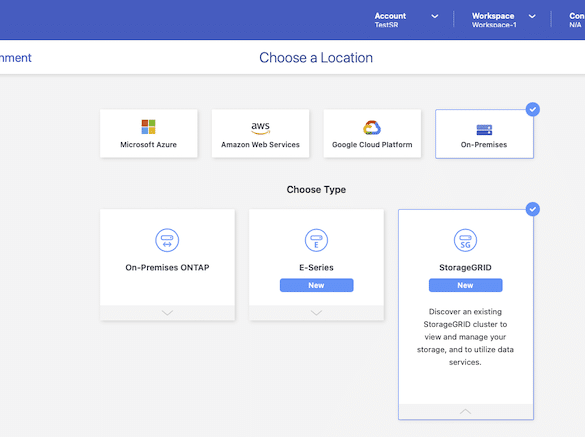Click the Choose a Location heading
The image size is (585, 437).
316,58
